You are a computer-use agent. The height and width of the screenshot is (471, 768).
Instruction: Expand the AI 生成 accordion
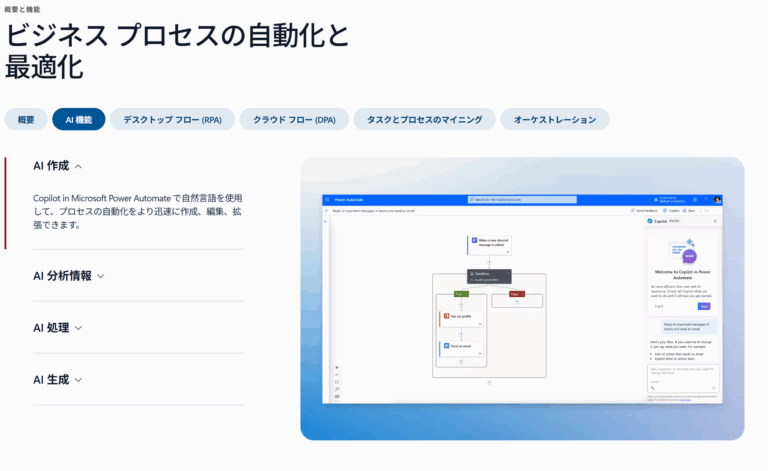[58, 380]
